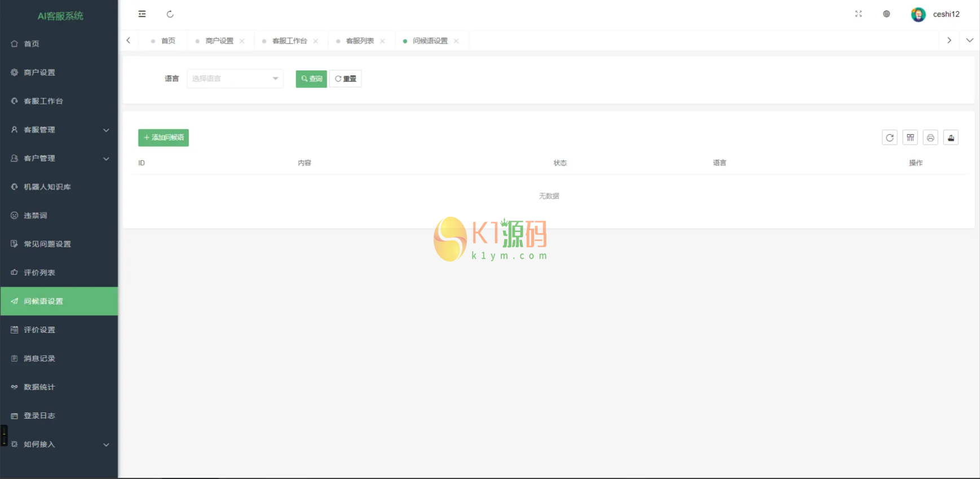Click the print table icon
Screen dimensions: 980x479
[930, 138]
